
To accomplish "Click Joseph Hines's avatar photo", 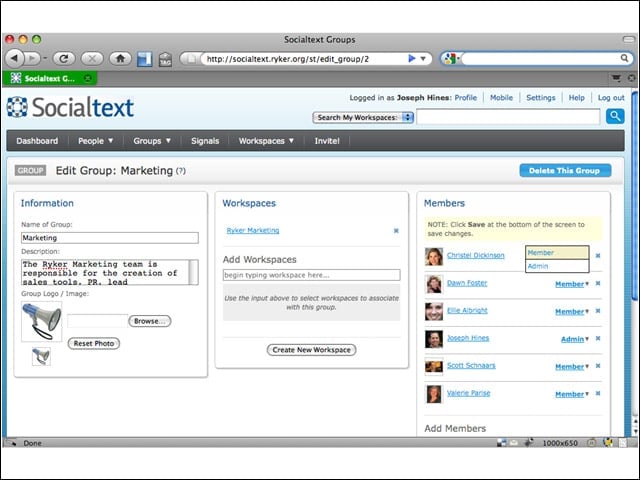I will pos(433,339).
